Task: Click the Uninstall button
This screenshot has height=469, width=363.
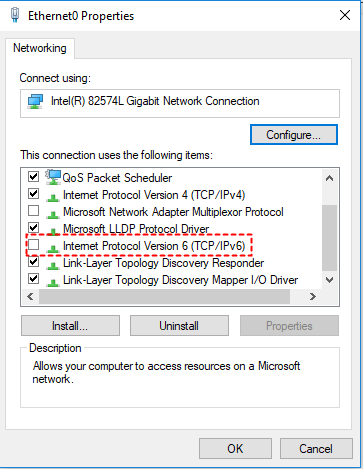Action: (x=179, y=326)
